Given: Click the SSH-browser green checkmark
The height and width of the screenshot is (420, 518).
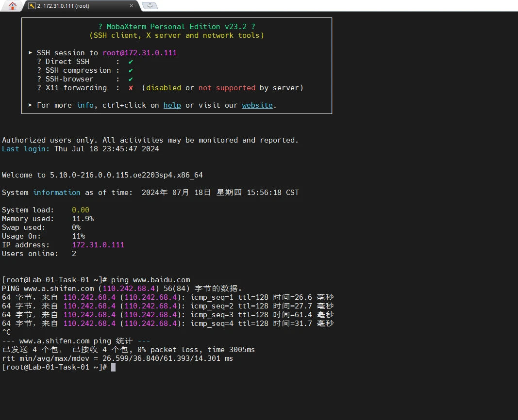Looking at the screenshot, I should point(131,79).
